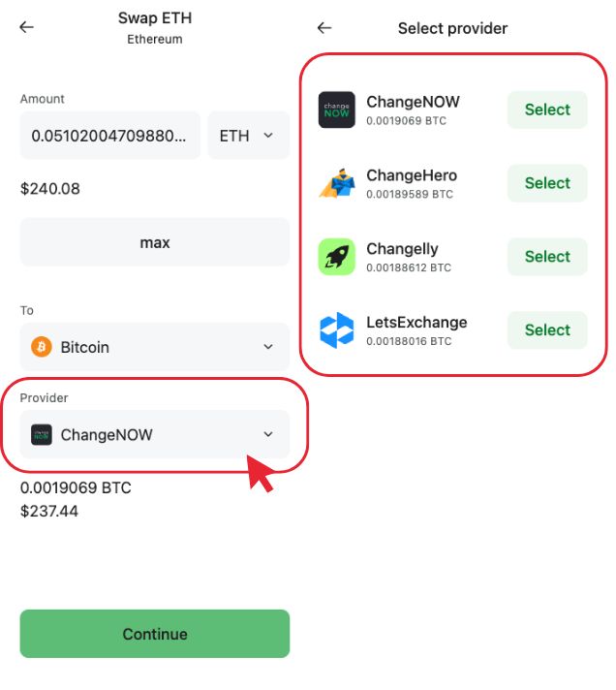Image resolution: width=616 pixels, height=690 pixels.
Task: Click the Changelly rocket icon
Action: 337,257
